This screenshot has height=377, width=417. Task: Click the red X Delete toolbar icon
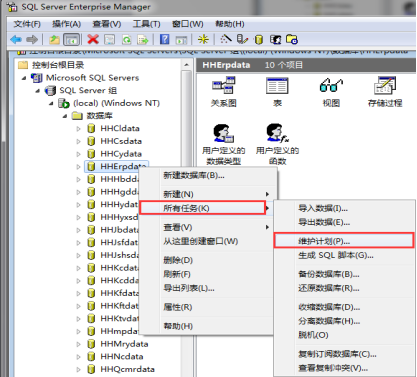click(x=93, y=40)
